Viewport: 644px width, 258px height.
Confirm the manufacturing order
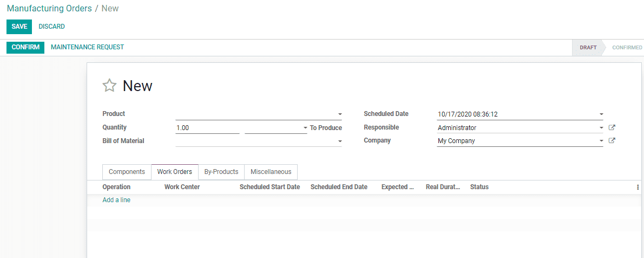pos(25,47)
